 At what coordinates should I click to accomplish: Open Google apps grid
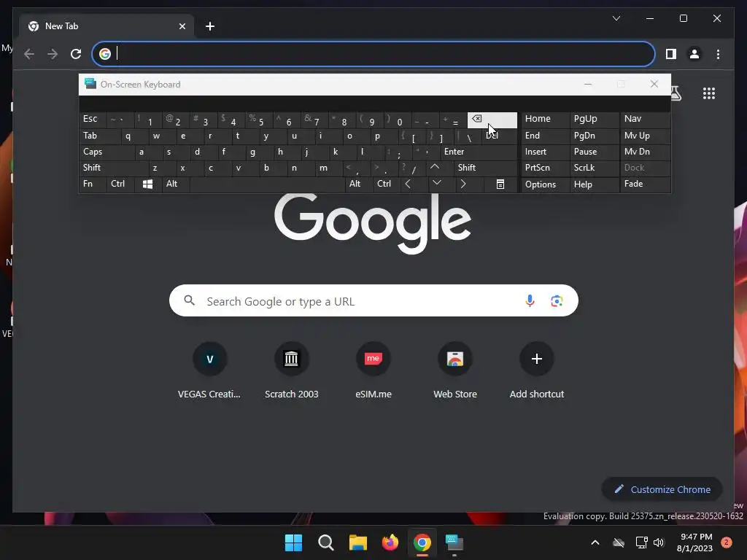(709, 93)
